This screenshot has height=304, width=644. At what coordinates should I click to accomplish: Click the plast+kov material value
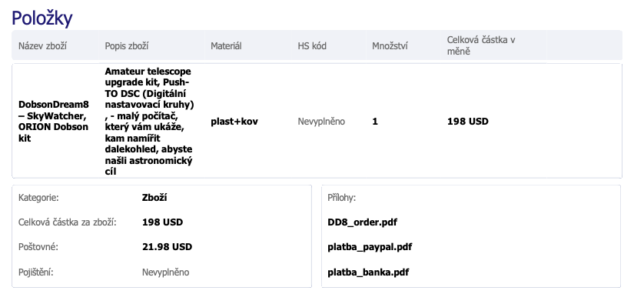[x=234, y=122]
